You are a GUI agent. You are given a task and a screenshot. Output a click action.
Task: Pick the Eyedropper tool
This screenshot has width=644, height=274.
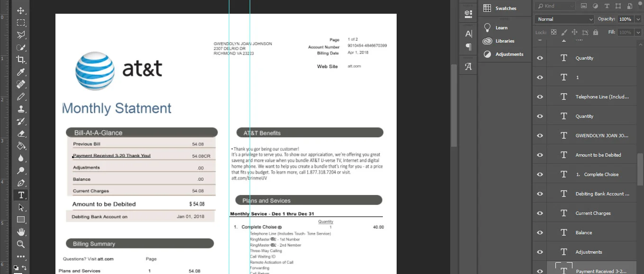pos(21,72)
